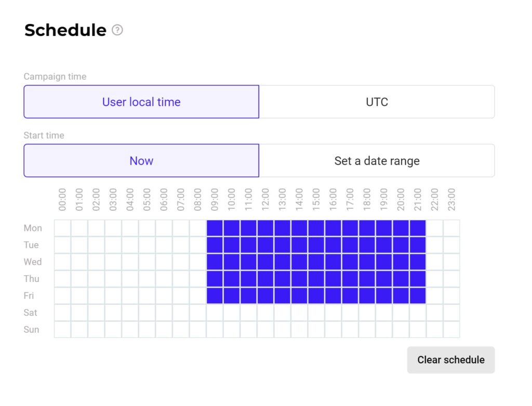Switch campaign time to UTC
This screenshot has width=532, height=406.
tap(377, 102)
